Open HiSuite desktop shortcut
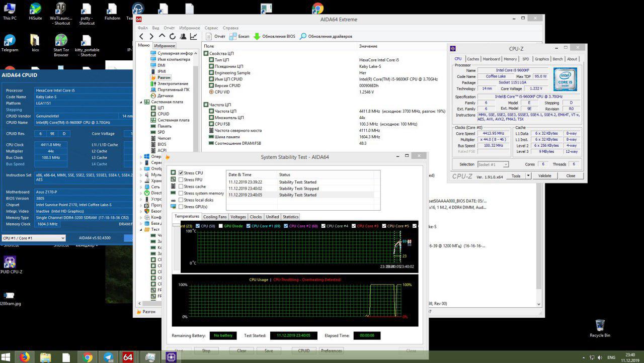Screen dimensions: 644x363 [x=35, y=12]
